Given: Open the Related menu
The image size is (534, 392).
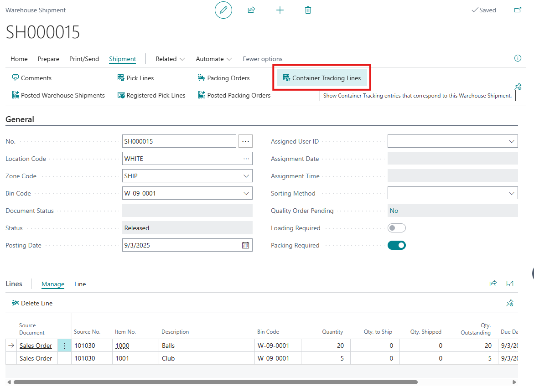Looking at the screenshot, I should click(x=170, y=59).
